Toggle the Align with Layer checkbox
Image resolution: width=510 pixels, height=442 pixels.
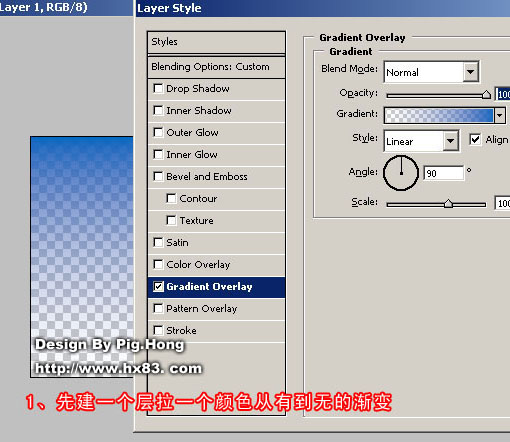475,139
